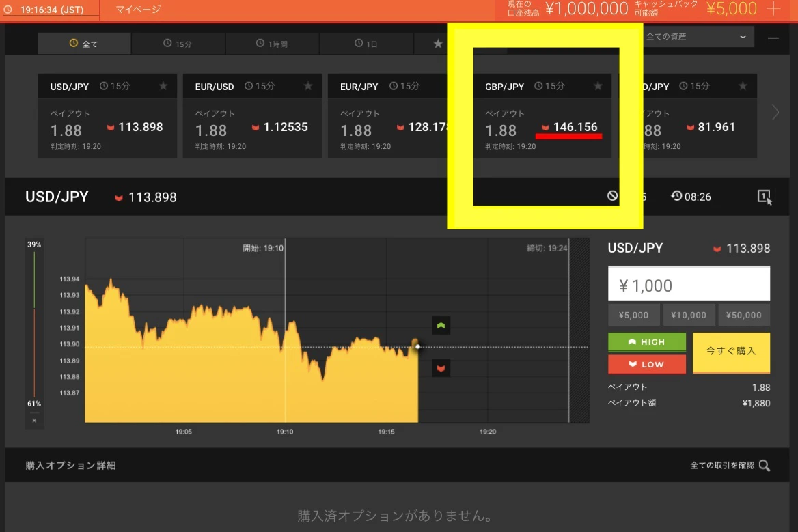Click the 締切: 19:24 chart marker
This screenshot has height=532, width=798.
547,248
